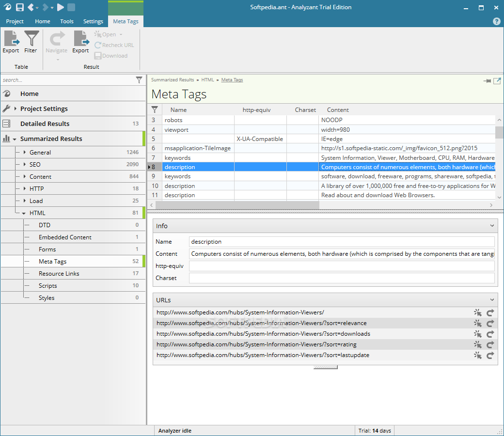The height and width of the screenshot is (436, 504).
Task: Click the navigate arrow for the sort=lastupdate URL
Action: pyautogui.click(x=490, y=355)
